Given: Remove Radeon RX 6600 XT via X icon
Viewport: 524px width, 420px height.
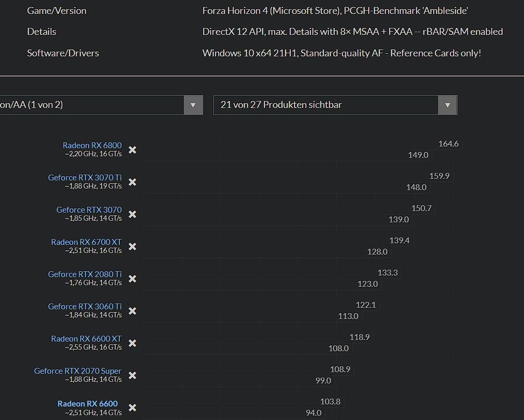Looking at the screenshot, I should (x=132, y=343).
